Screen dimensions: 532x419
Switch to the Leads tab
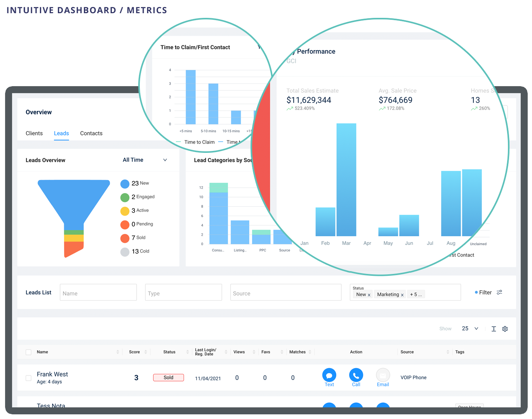tap(61, 133)
